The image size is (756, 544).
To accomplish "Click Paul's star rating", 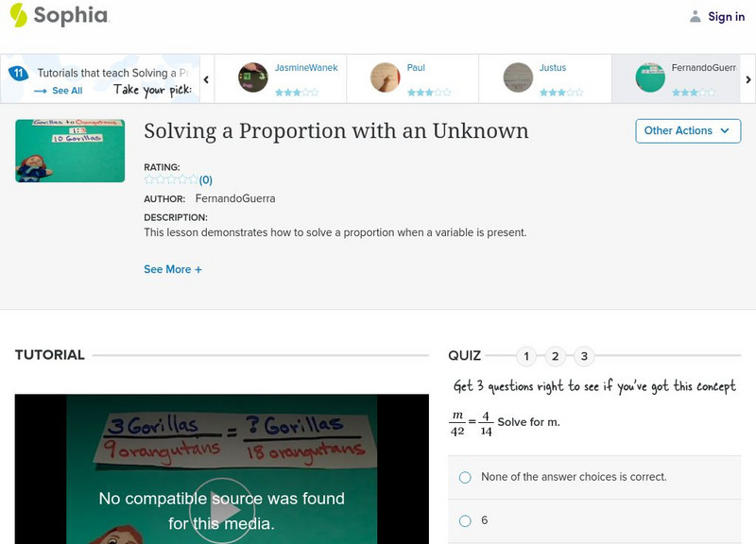I will point(429,93).
